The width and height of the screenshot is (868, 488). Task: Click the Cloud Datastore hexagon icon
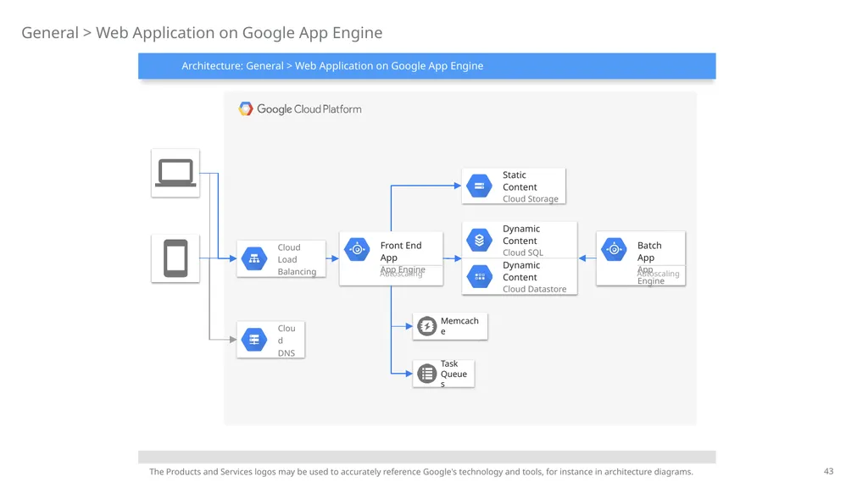click(480, 277)
